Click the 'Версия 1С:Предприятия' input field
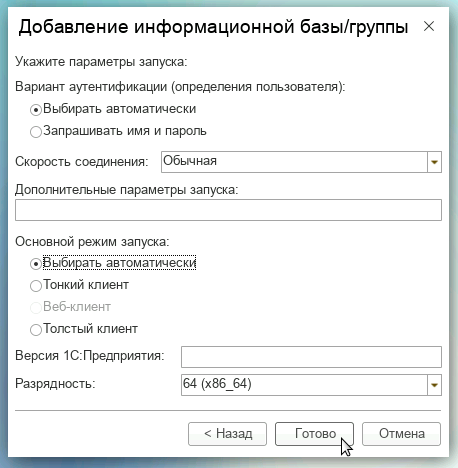458x468 pixels. click(x=311, y=357)
